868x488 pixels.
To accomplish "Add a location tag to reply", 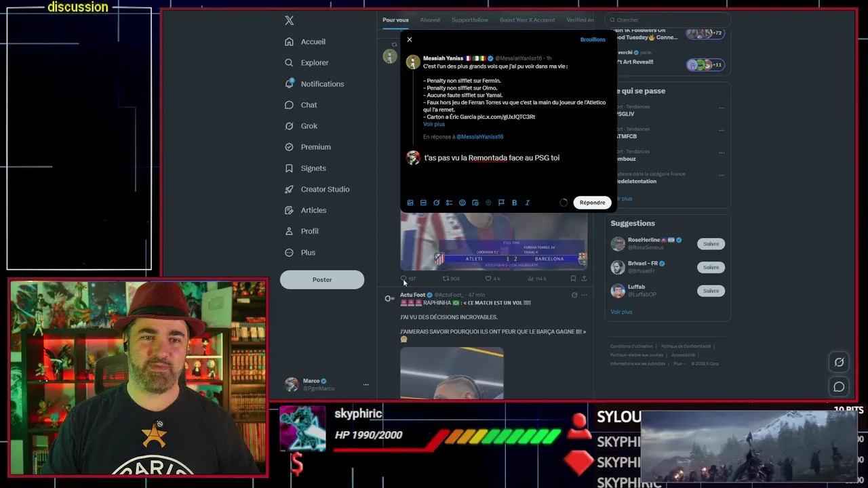I will [x=488, y=203].
